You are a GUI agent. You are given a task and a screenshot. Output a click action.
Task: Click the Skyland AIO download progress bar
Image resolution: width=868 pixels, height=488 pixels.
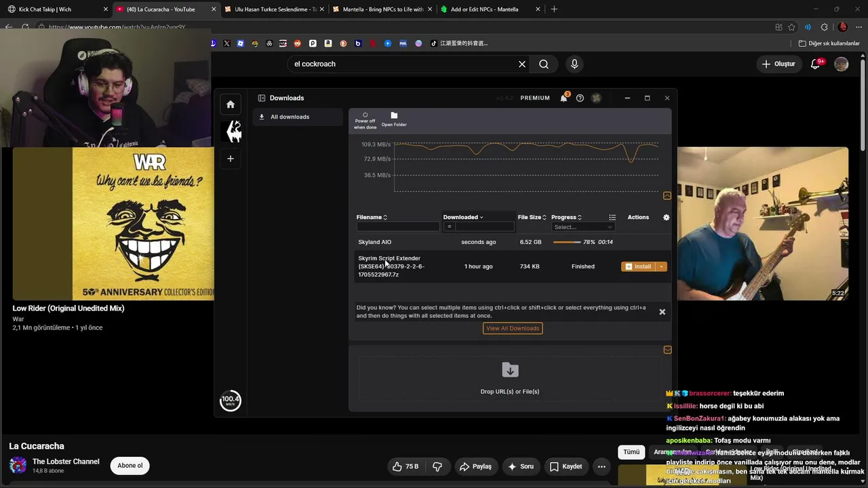(567, 242)
